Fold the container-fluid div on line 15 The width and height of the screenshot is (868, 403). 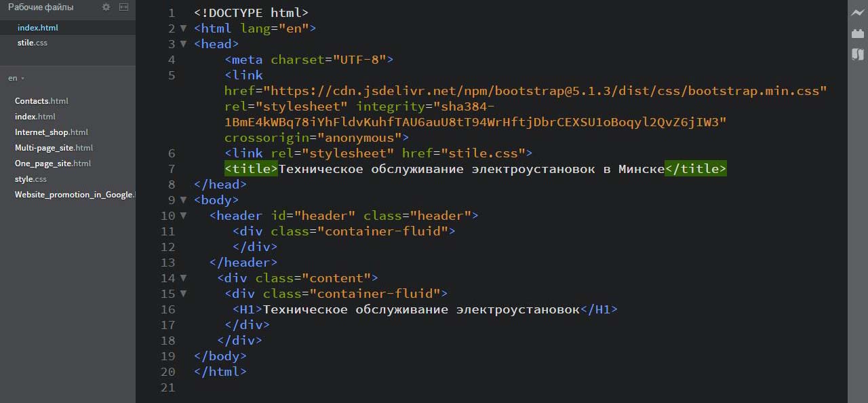(x=183, y=294)
